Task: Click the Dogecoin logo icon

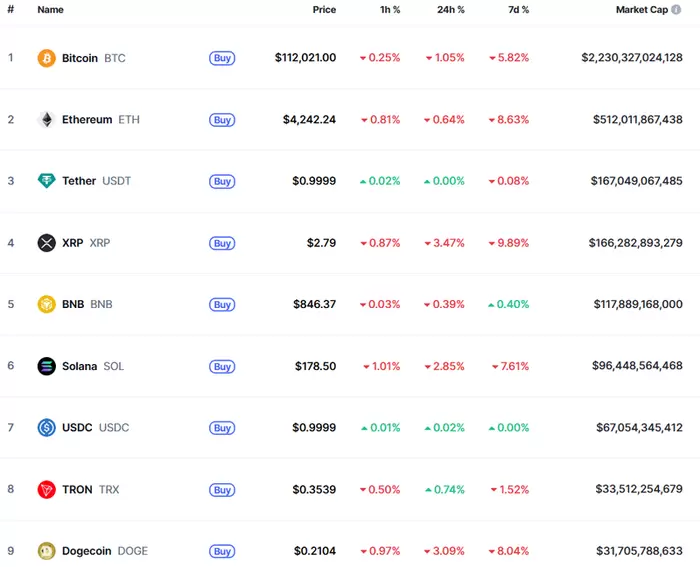Action: (x=46, y=551)
